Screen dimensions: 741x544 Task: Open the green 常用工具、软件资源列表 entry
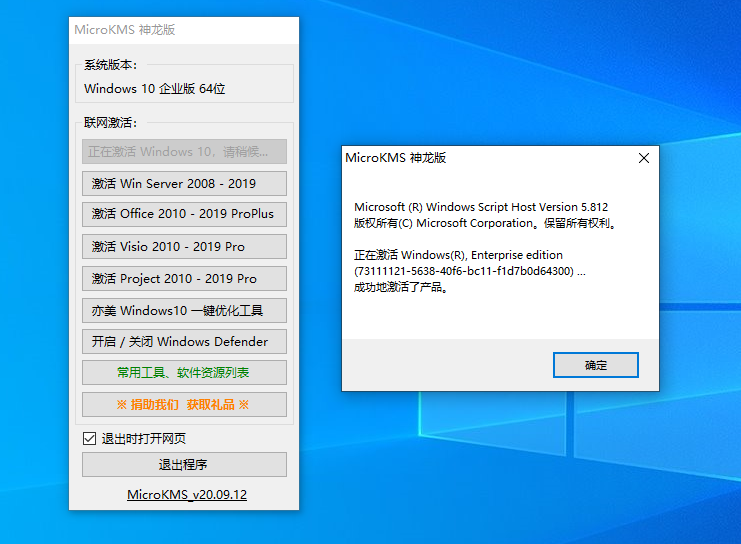[184, 373]
